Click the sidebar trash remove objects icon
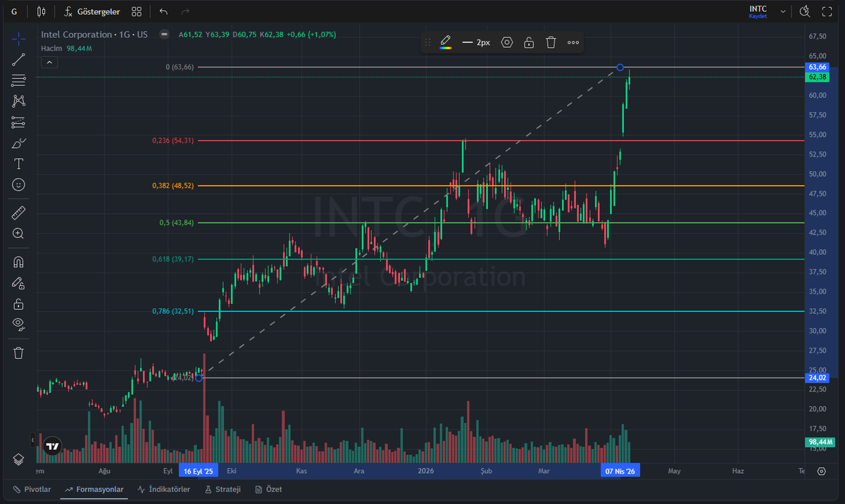Viewport: 845px width, 504px height. point(19,353)
